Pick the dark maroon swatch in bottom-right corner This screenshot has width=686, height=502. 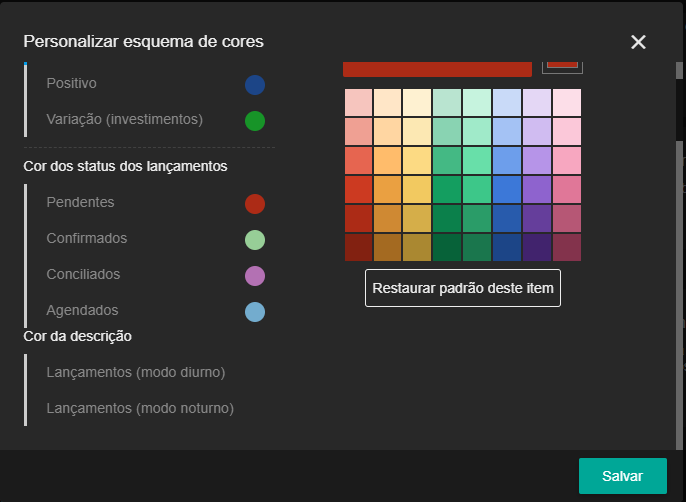click(566, 247)
